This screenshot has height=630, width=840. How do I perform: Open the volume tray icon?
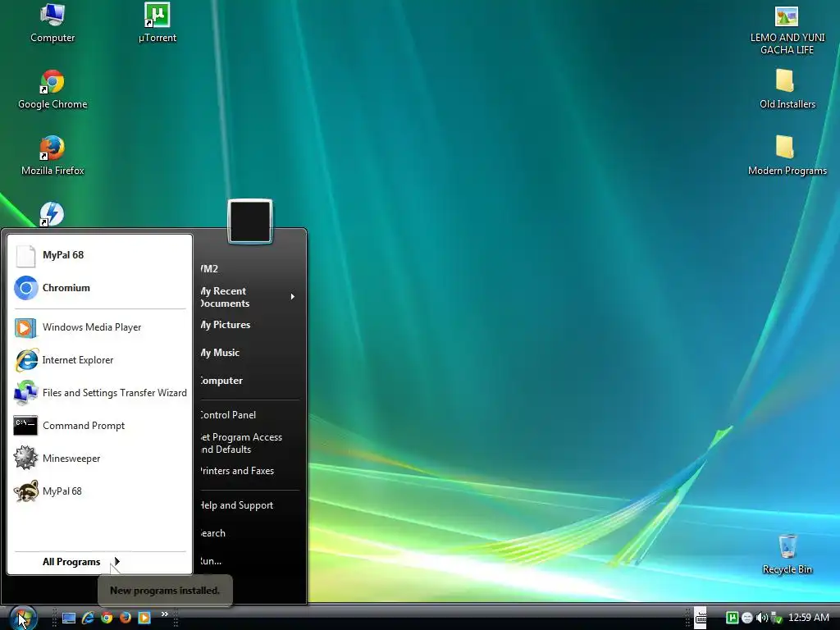click(761, 618)
